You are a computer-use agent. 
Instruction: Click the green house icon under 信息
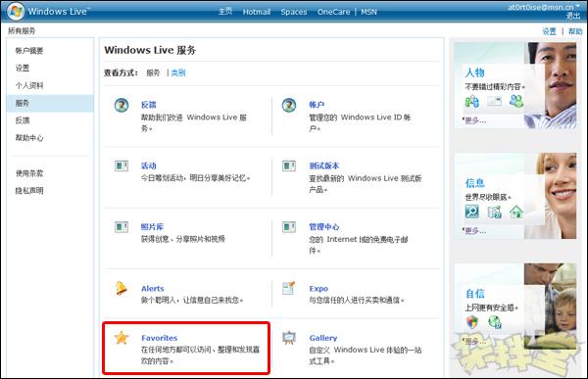click(x=516, y=212)
